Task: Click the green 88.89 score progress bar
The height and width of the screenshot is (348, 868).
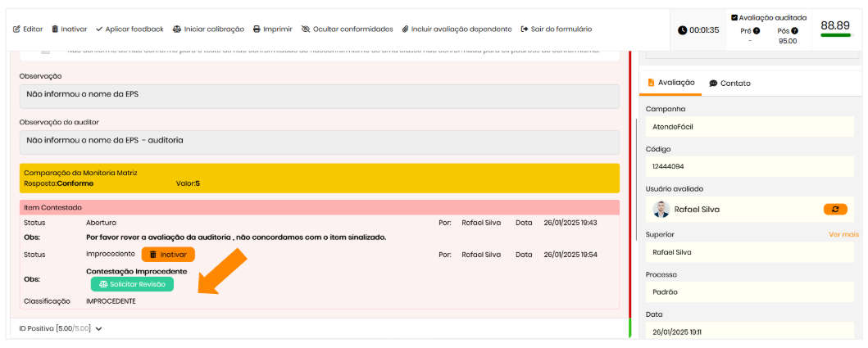Action: pyautogui.click(x=834, y=35)
